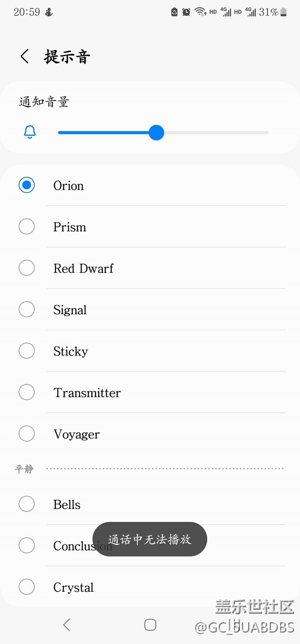Select the Crystal radio button

click(x=27, y=587)
